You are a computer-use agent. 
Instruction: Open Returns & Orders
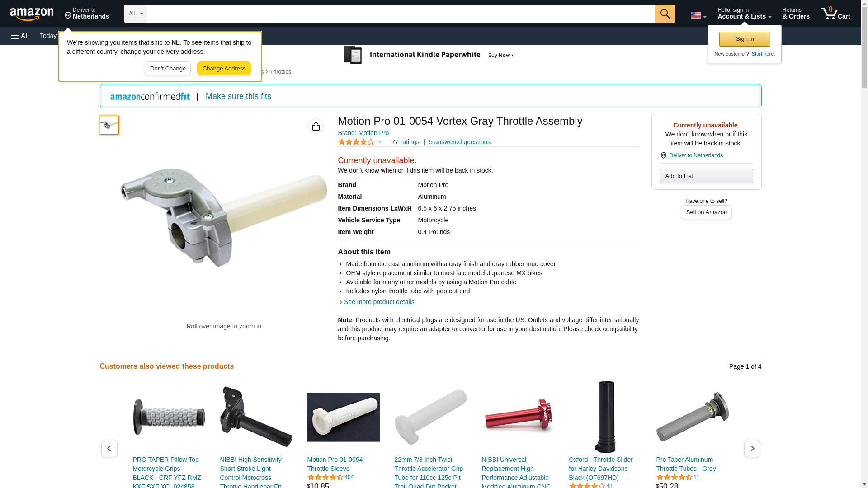click(x=796, y=14)
